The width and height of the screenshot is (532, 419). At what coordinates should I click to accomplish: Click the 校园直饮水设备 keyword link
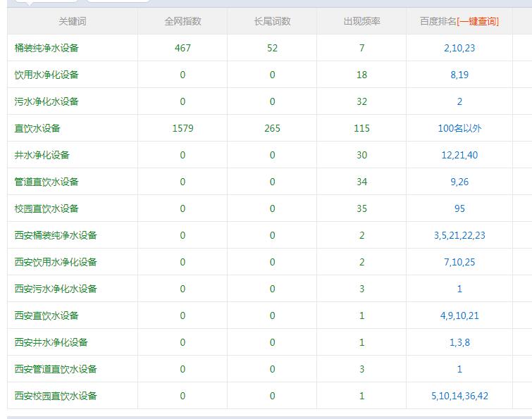click(x=47, y=208)
